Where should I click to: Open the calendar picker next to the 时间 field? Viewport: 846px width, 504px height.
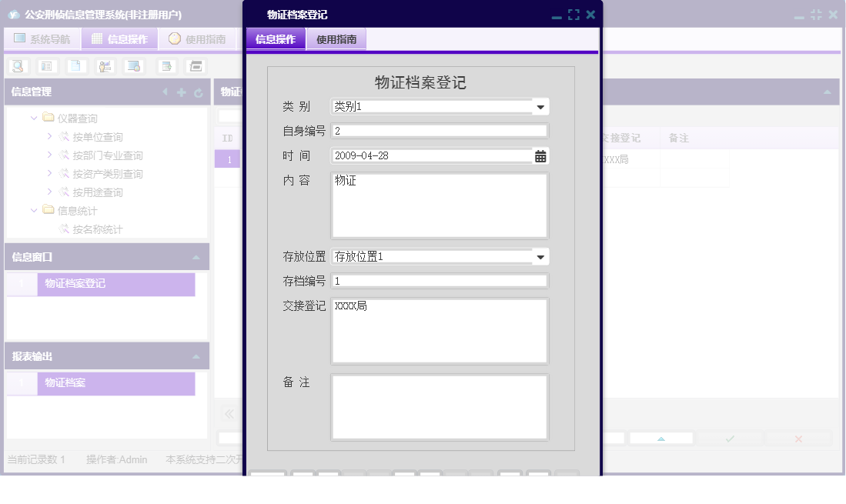pyautogui.click(x=540, y=155)
